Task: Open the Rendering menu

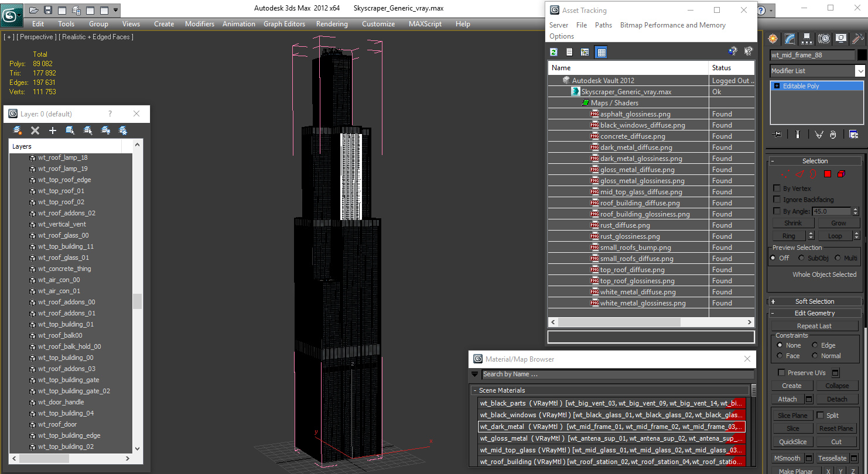Action: tap(332, 24)
